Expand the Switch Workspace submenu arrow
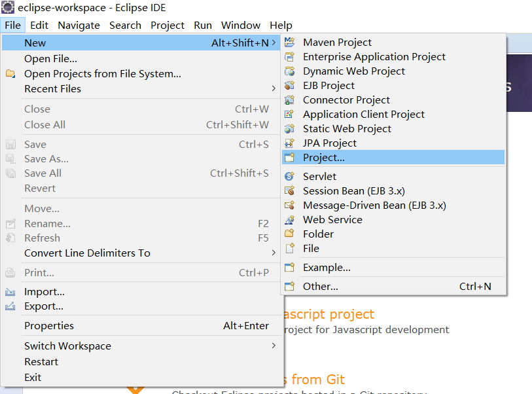Screen dimensions: 532x394 tap(274, 346)
